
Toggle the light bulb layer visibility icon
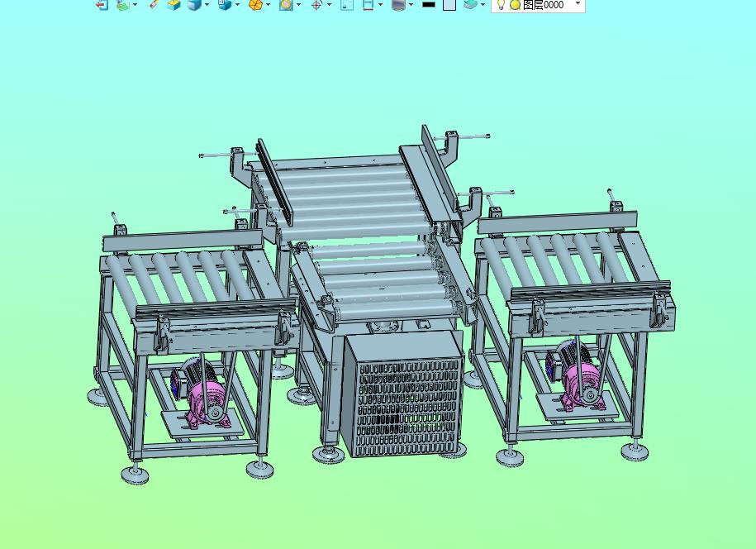501,5
